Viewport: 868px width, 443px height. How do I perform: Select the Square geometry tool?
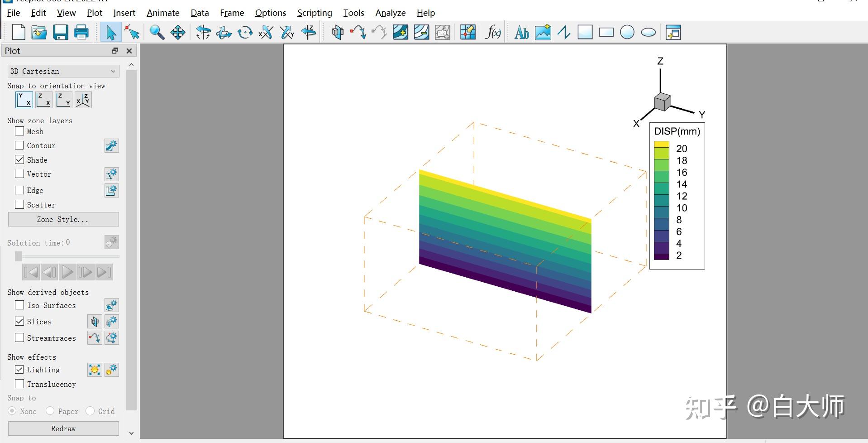tap(585, 32)
